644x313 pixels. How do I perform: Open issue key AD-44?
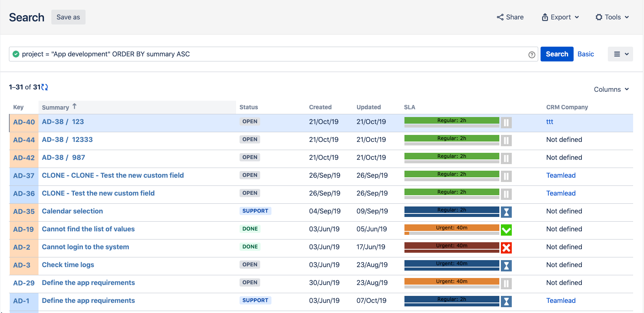coord(24,140)
